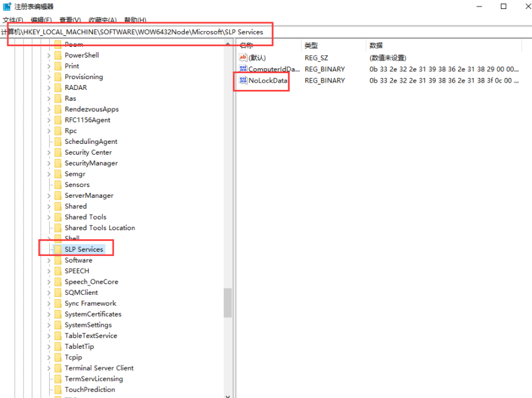Expand the Security Center key arrow
This screenshot has height=398, width=532.
49,153
